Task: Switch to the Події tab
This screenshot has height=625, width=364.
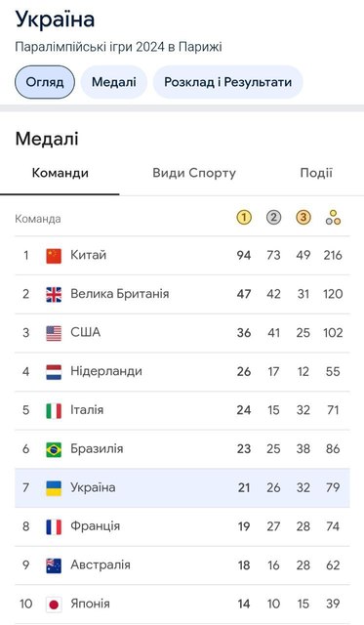Action: [x=316, y=173]
